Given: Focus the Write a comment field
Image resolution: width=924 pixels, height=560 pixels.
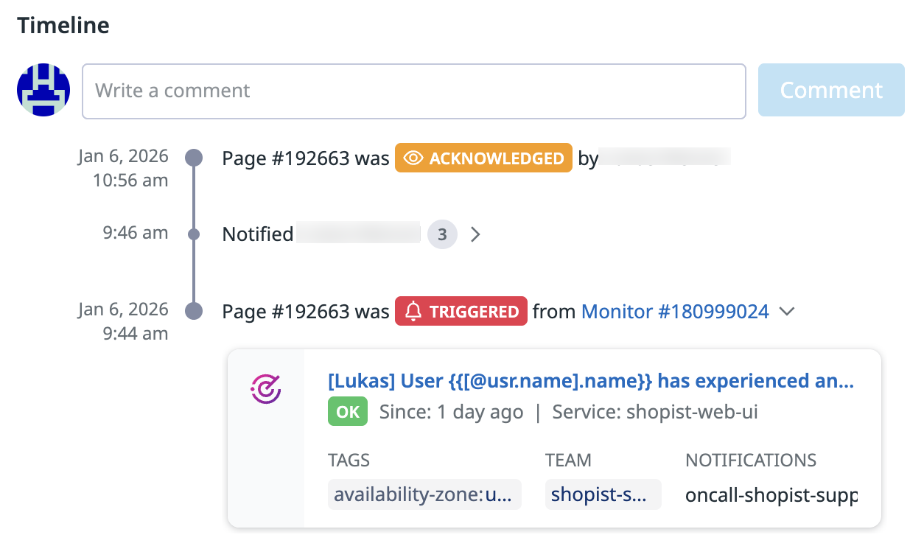Looking at the screenshot, I should click(413, 91).
